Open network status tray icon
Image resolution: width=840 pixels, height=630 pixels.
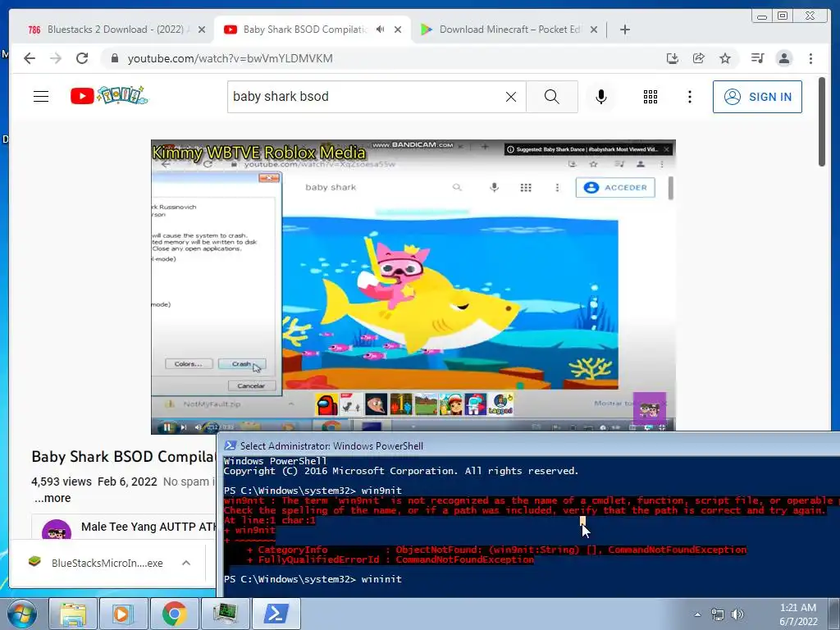pyautogui.click(x=717, y=614)
